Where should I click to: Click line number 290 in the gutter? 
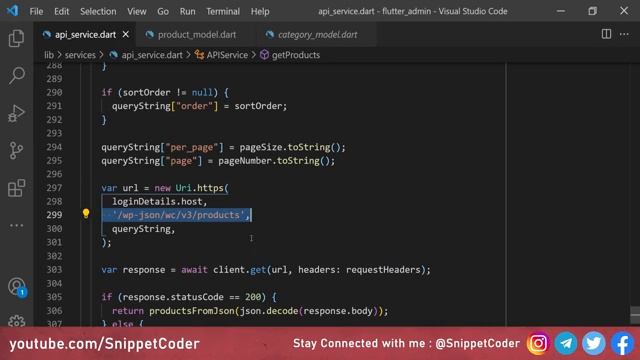tap(54, 93)
